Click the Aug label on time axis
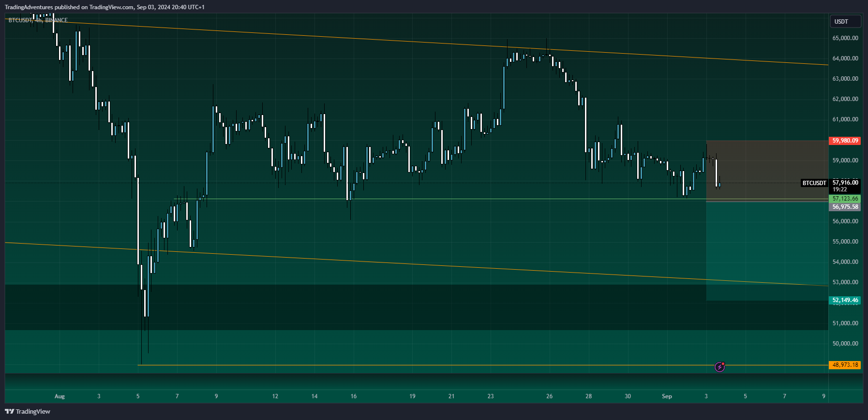Screen dimensions: 868x420 tap(60, 396)
